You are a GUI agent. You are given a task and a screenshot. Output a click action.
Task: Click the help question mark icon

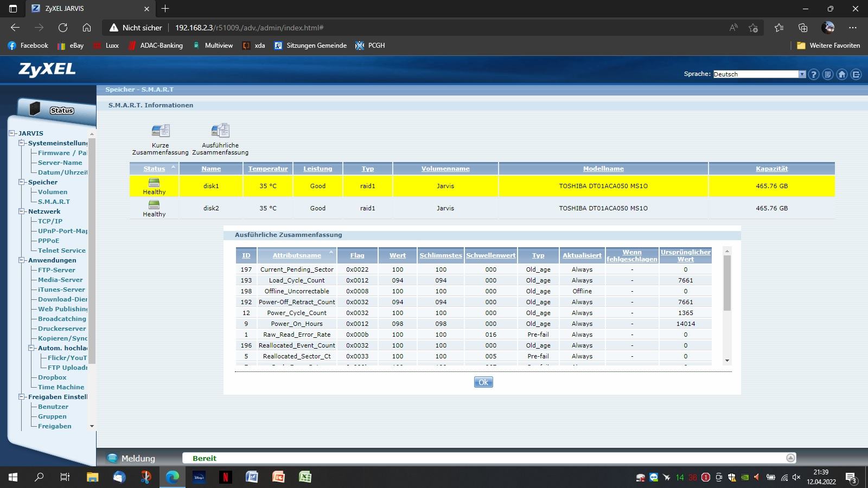pos(813,74)
